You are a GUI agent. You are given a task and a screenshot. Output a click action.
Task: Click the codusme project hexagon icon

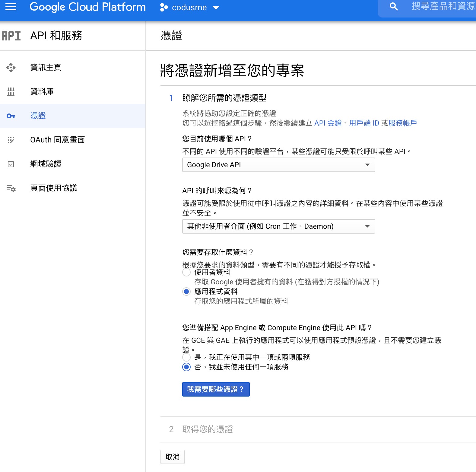click(164, 7)
